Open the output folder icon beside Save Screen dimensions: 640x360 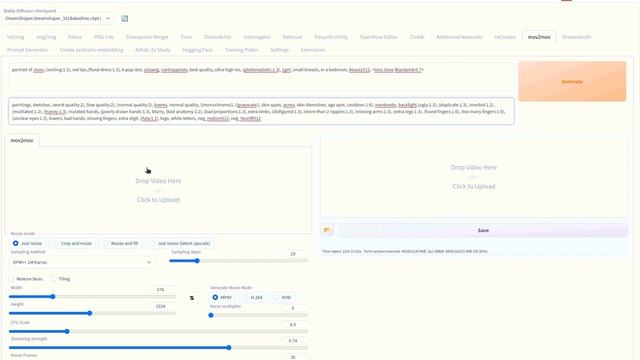coord(327,230)
